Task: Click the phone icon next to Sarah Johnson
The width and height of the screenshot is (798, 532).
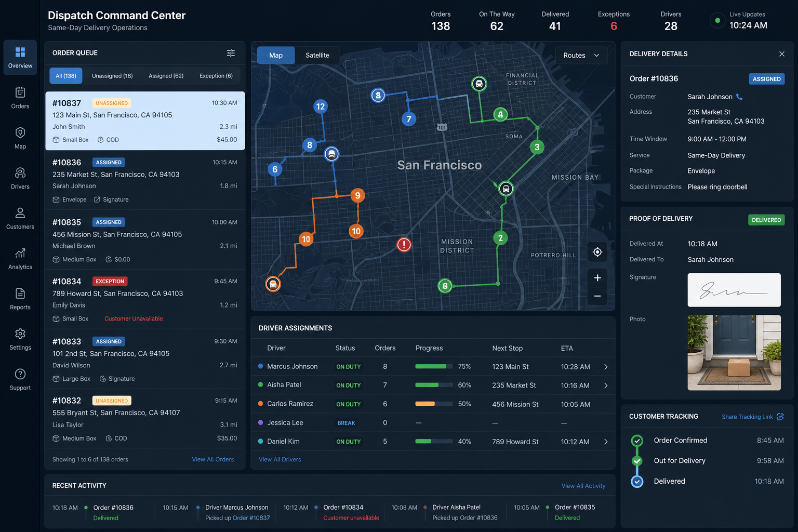Action: (x=739, y=97)
